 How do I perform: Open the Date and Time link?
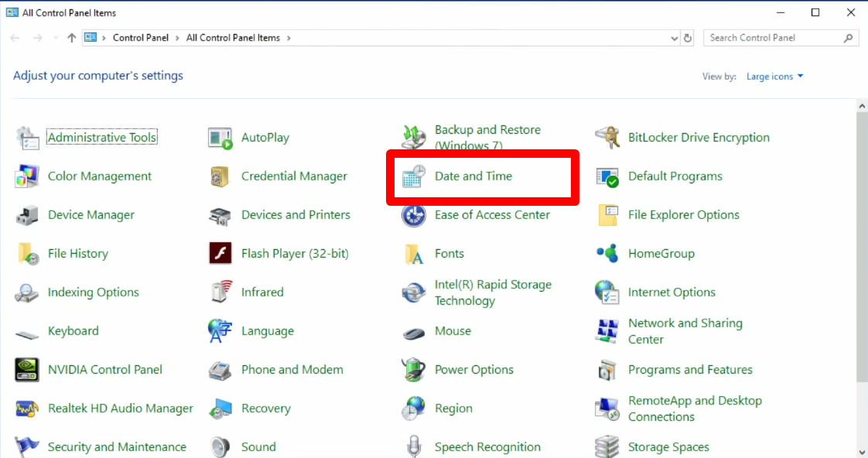coord(473,176)
